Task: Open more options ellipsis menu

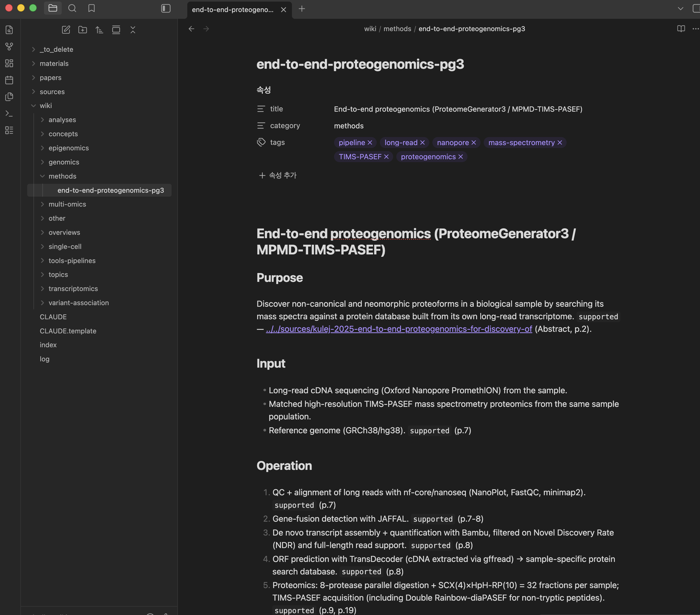Action: coord(696,29)
